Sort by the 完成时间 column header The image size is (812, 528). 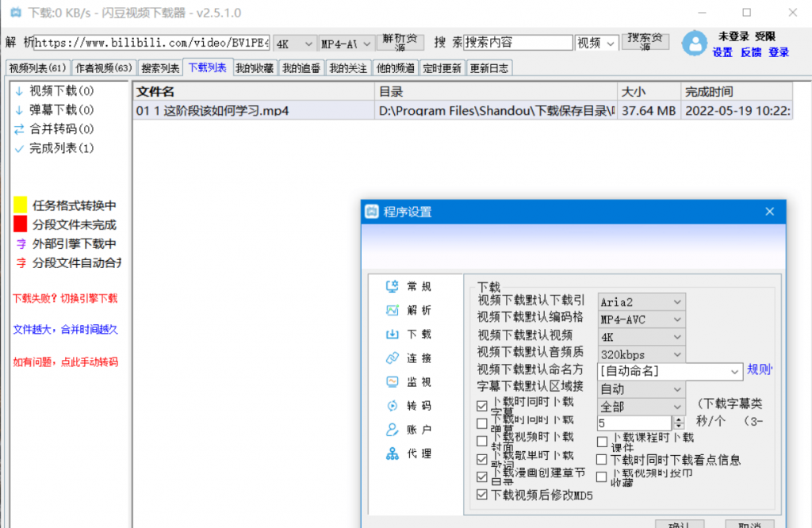737,92
